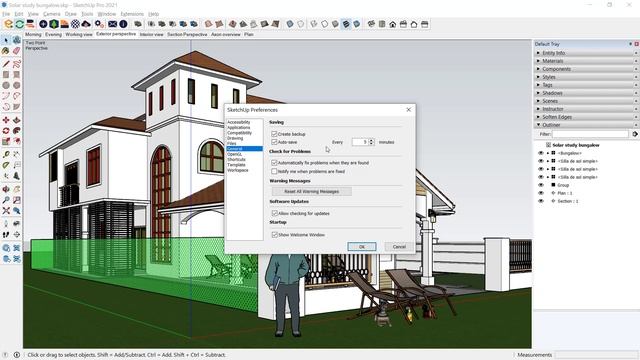Open the Extensions menu

click(x=132, y=14)
